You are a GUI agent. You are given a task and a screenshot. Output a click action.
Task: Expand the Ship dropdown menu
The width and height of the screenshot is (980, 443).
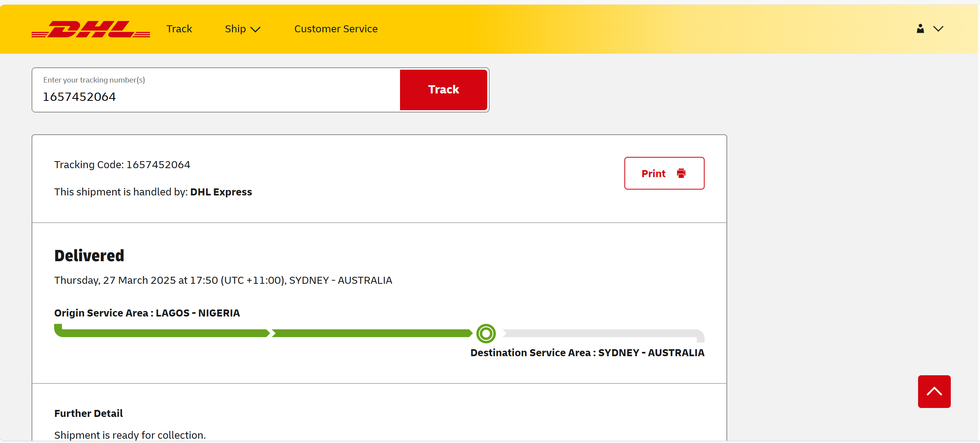[242, 29]
